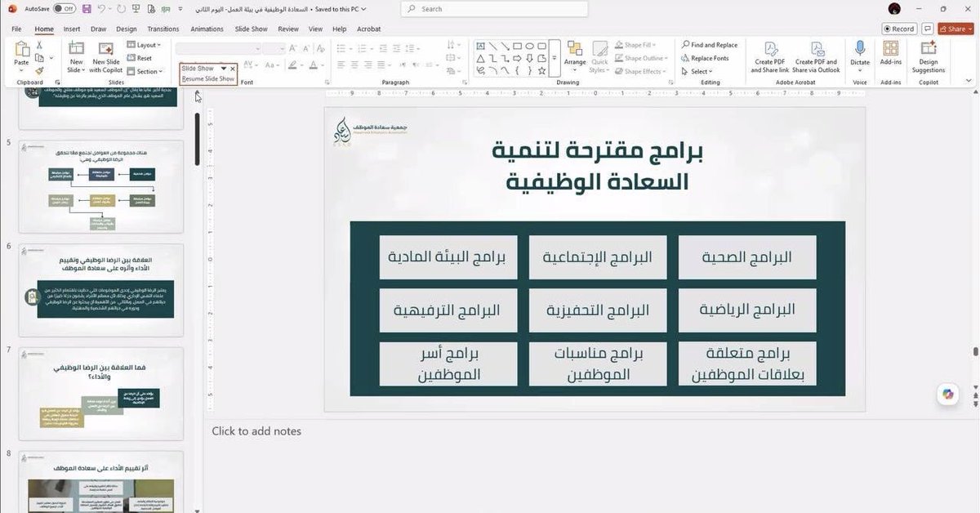
Task: Select the Text Box shape
Action: click(x=481, y=46)
